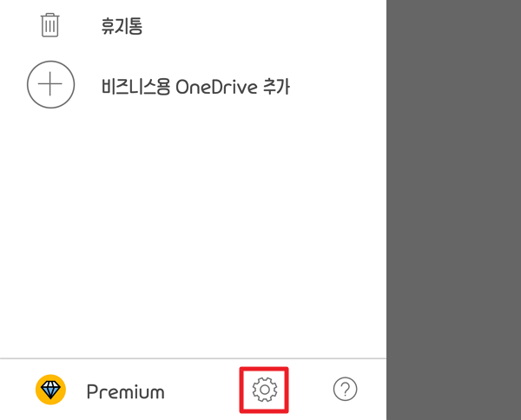Click the circled plus icon
This screenshot has width=521, height=420.
click(x=50, y=84)
